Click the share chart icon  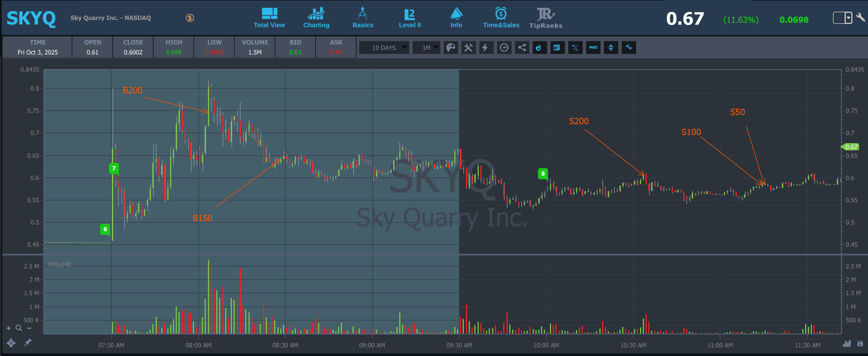(x=522, y=48)
